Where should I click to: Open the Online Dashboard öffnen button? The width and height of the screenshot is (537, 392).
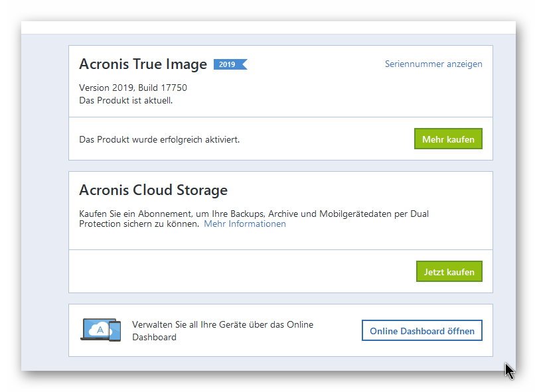pos(422,330)
